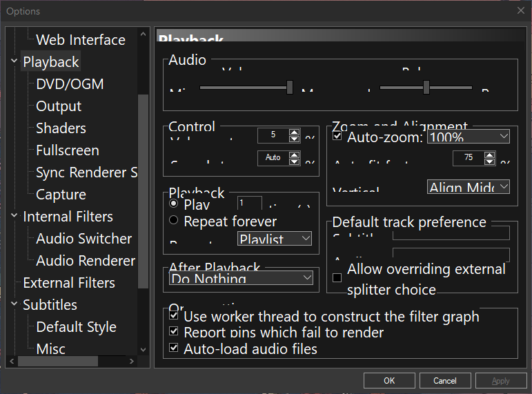Open the Sync Renderer settings page
The width and height of the screenshot is (532, 394).
click(86, 173)
